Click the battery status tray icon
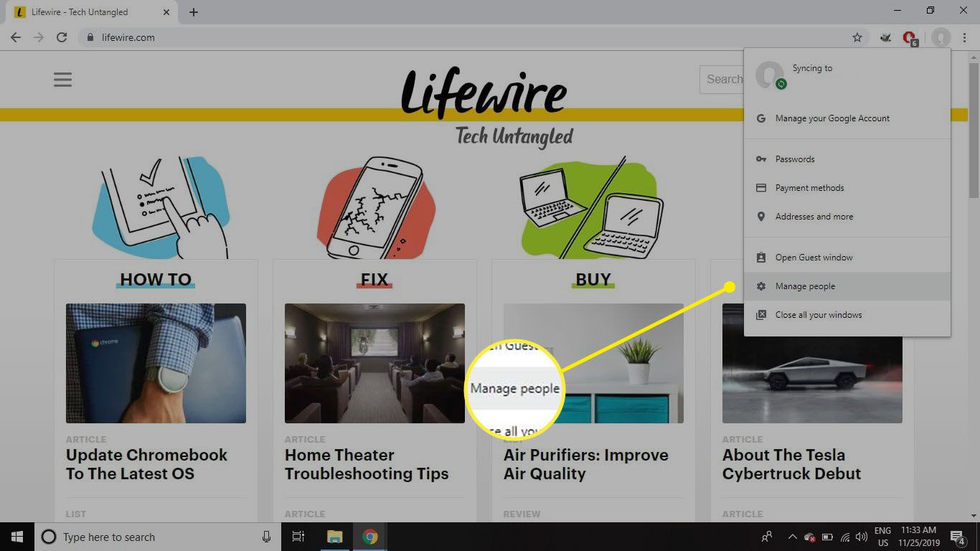 click(x=827, y=537)
